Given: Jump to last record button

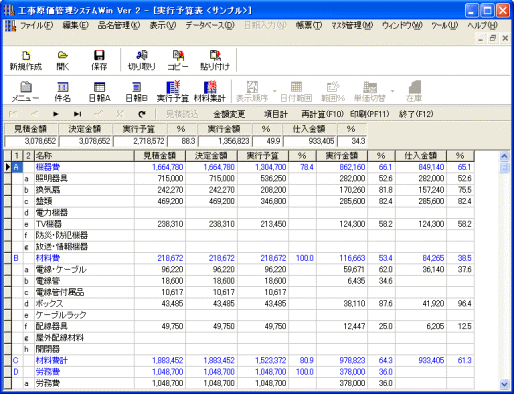Looking at the screenshot, I should pyautogui.click(x=77, y=114).
